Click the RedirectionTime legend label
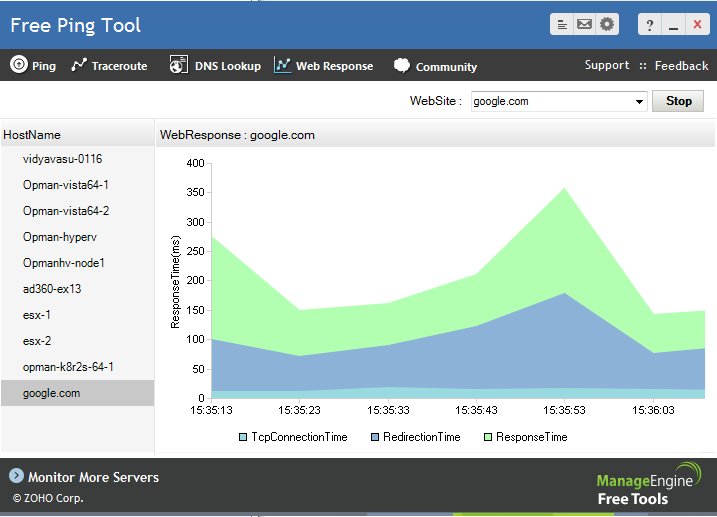717x517 pixels. [422, 437]
